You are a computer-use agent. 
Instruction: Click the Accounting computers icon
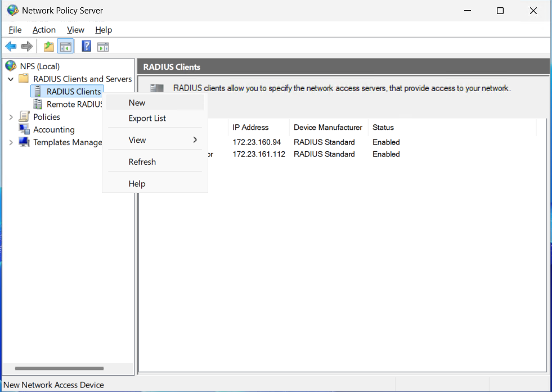(24, 129)
